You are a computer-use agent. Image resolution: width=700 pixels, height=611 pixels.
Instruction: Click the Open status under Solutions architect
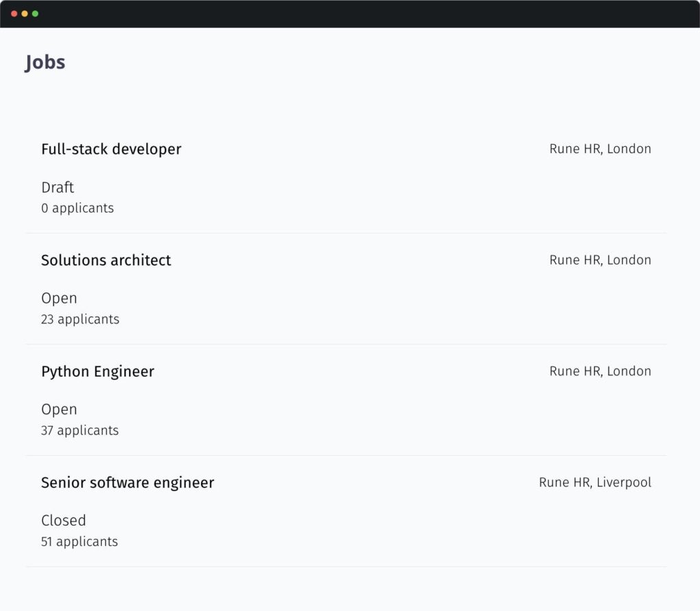pyautogui.click(x=59, y=298)
